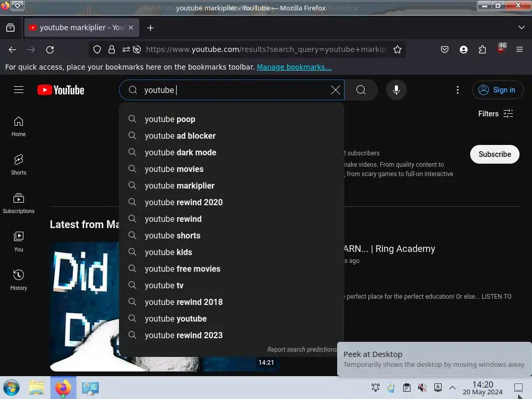Select suggestion youtube poop

click(231, 119)
